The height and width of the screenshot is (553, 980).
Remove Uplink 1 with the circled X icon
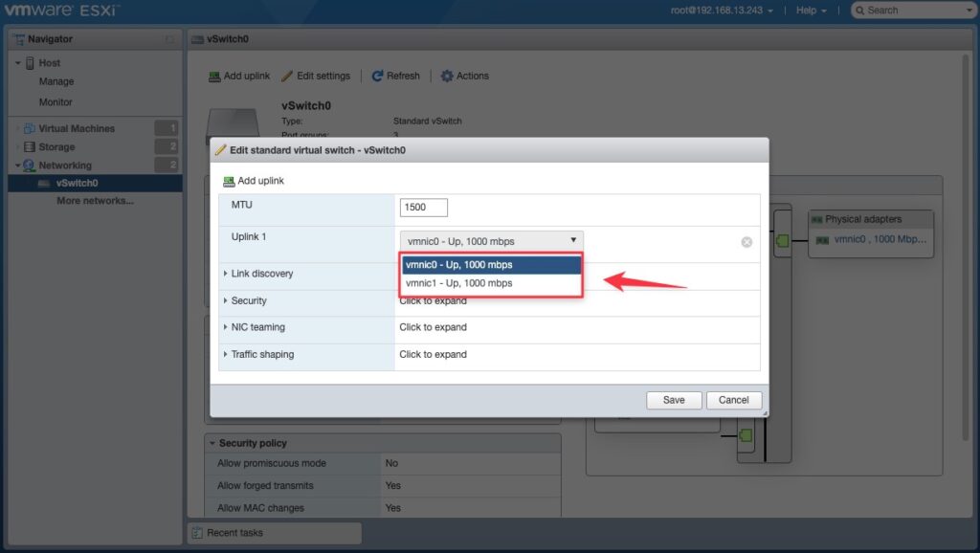pyautogui.click(x=746, y=242)
